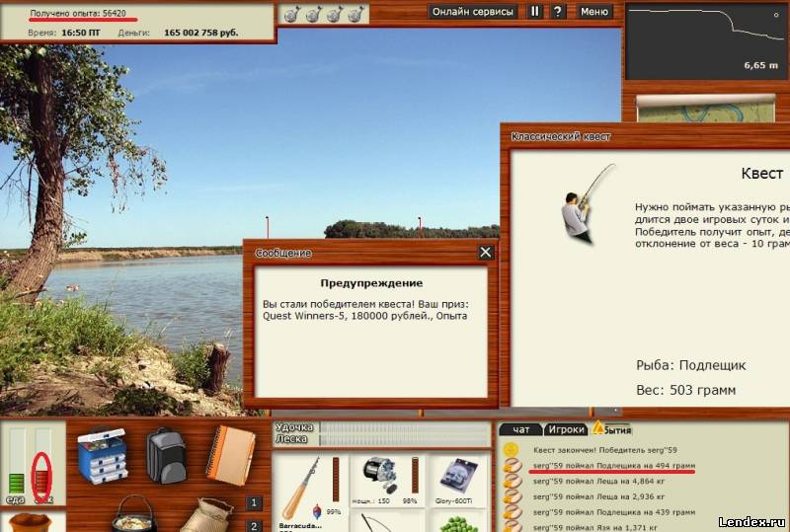Click event Подлещика на 494 грамм
The height and width of the screenshot is (532, 790).
point(614,466)
